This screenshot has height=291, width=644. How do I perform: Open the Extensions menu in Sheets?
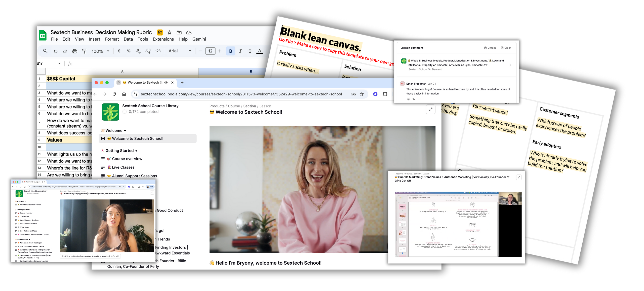click(x=163, y=39)
